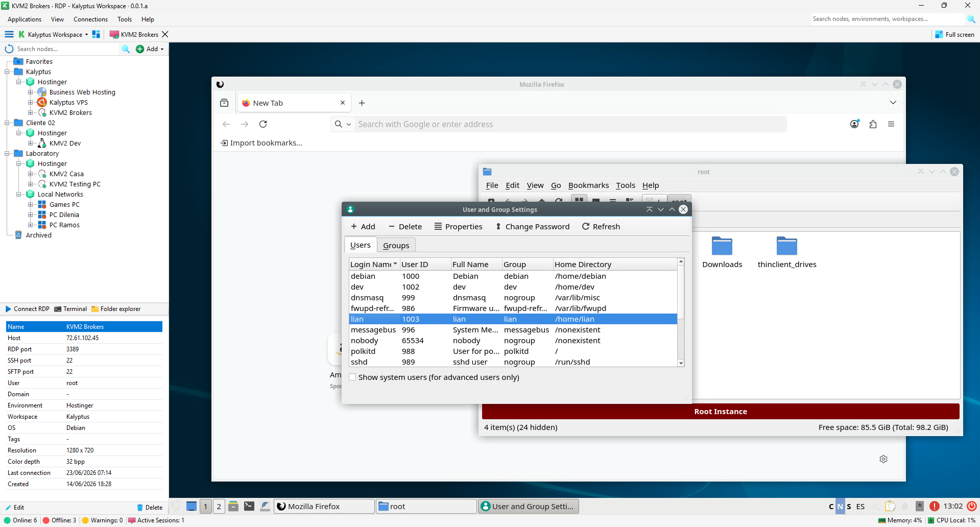The height and width of the screenshot is (527, 980).
Task: Click Firefox recent tabs view icon
Action: [224, 103]
